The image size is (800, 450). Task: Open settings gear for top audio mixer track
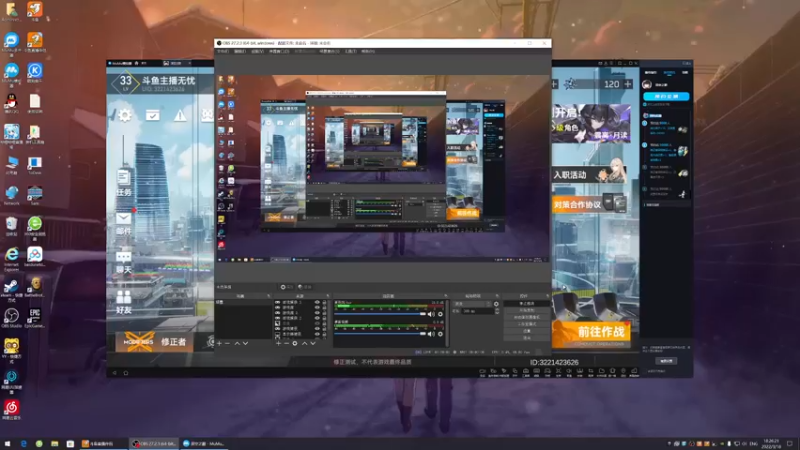pyautogui.click(x=440, y=314)
